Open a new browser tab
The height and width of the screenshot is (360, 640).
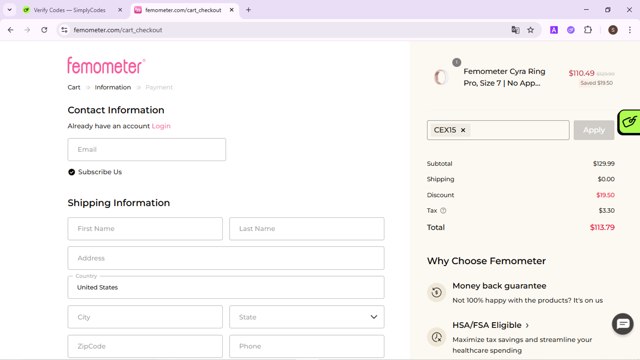pyautogui.click(x=248, y=10)
